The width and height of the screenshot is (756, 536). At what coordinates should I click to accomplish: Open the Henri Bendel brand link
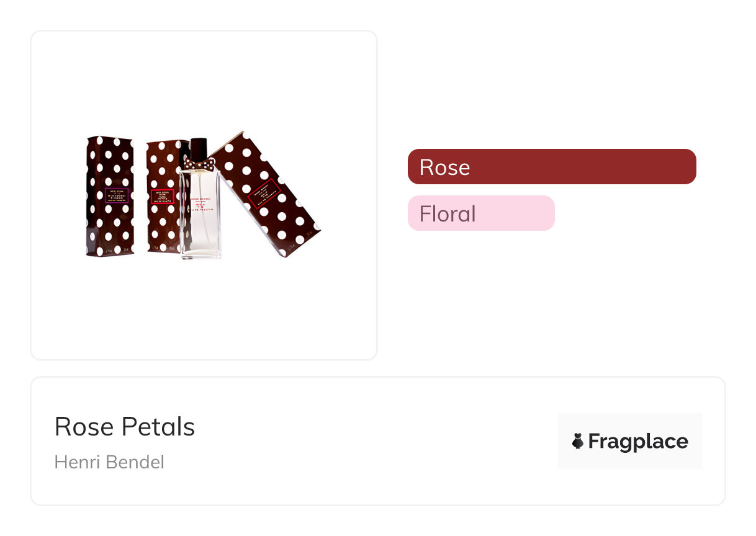point(109,462)
